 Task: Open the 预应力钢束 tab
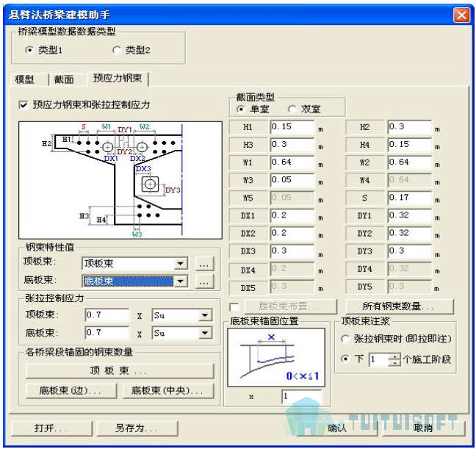point(118,79)
